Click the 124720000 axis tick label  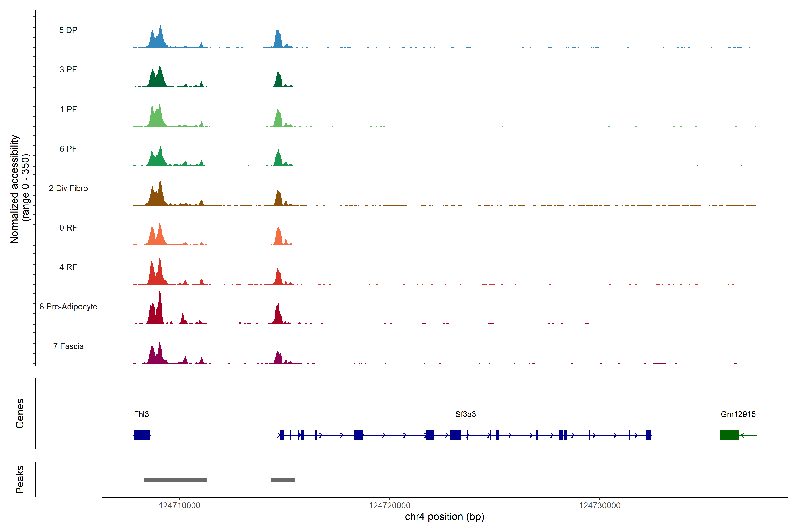[389, 506]
